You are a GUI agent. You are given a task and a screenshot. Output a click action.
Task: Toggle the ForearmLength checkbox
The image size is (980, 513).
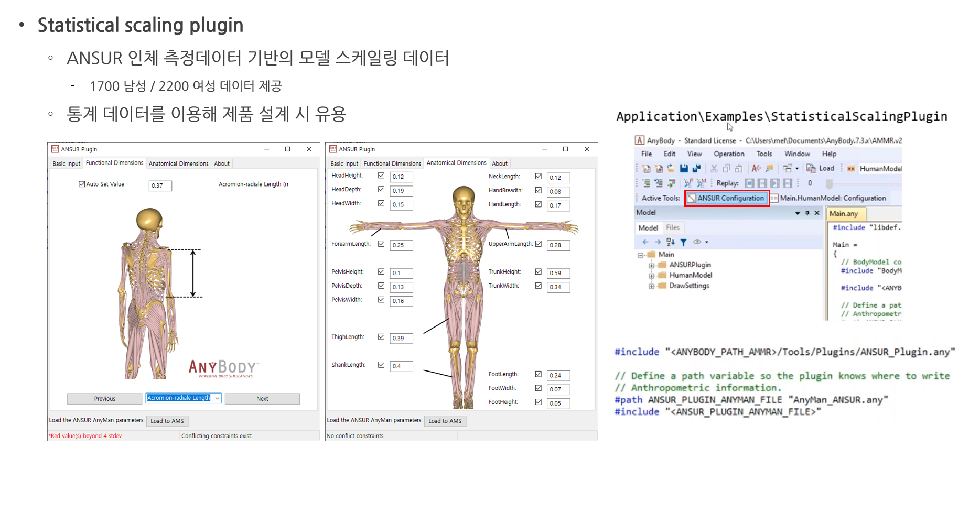pyautogui.click(x=381, y=244)
